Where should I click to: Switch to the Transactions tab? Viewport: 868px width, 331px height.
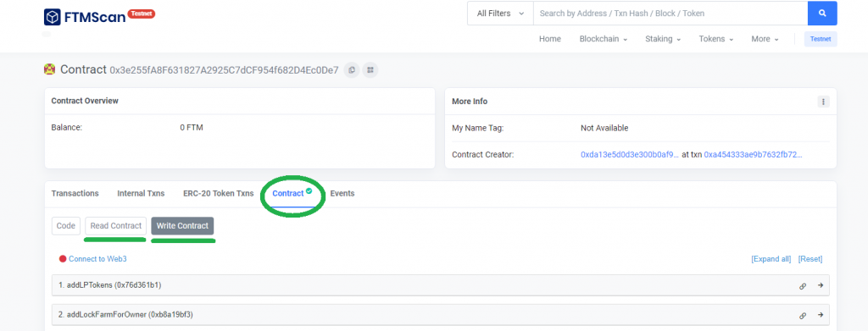75,193
